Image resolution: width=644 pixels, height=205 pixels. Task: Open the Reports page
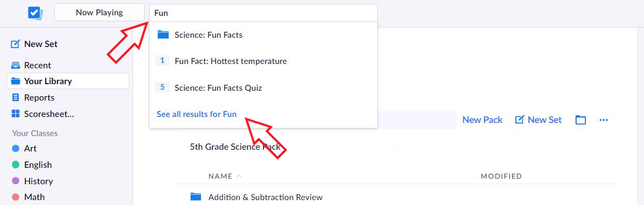tap(33, 97)
